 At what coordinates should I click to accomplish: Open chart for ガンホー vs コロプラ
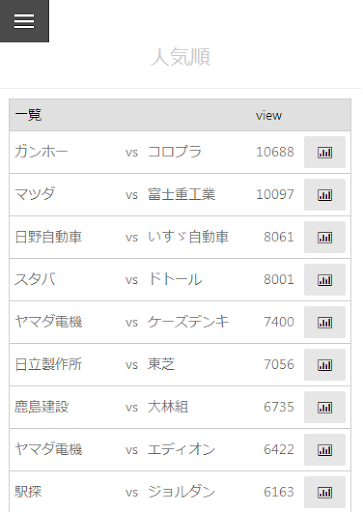click(324, 152)
